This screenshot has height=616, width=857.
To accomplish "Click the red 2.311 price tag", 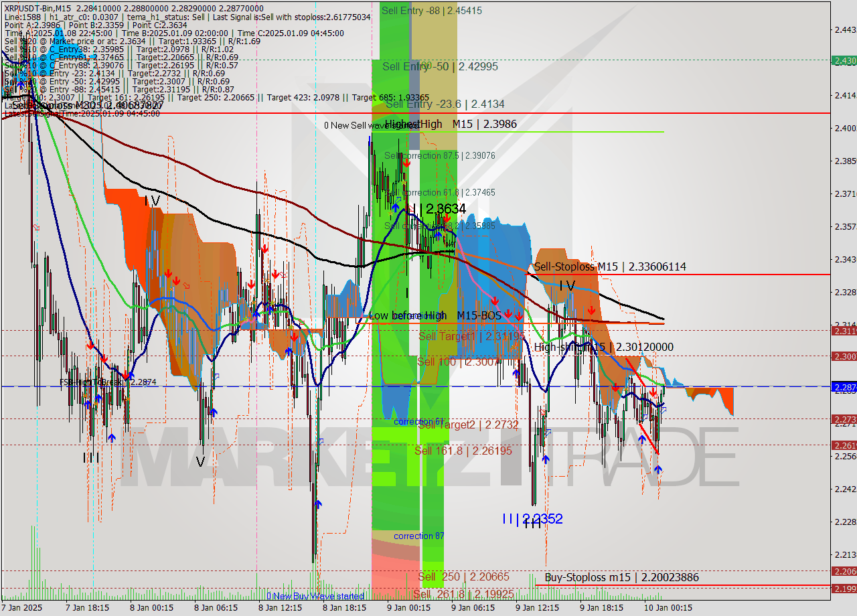I will click(844, 330).
